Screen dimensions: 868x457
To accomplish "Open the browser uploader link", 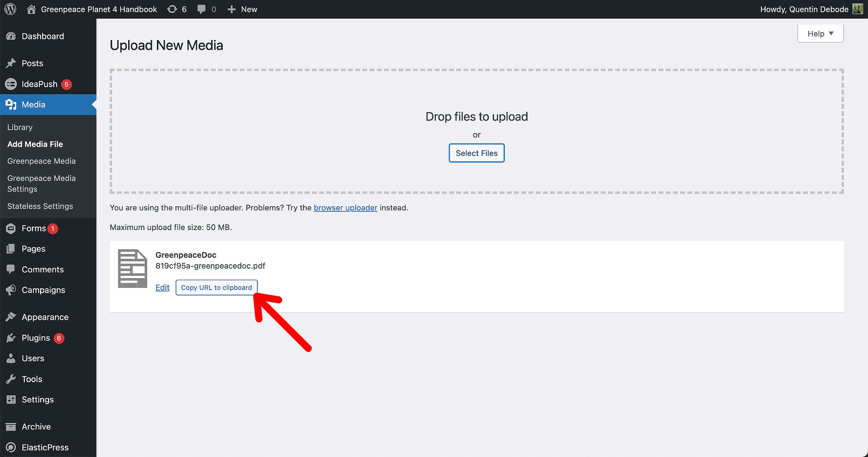I will (x=346, y=208).
